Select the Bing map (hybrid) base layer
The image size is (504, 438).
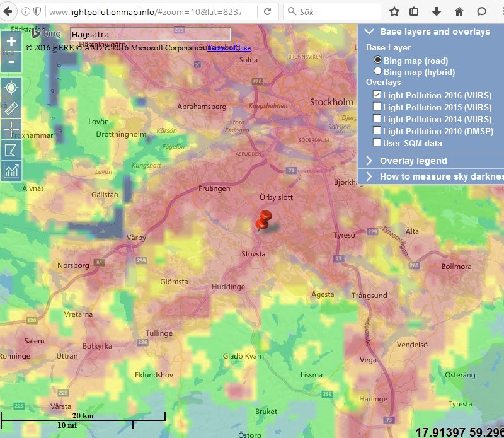378,71
